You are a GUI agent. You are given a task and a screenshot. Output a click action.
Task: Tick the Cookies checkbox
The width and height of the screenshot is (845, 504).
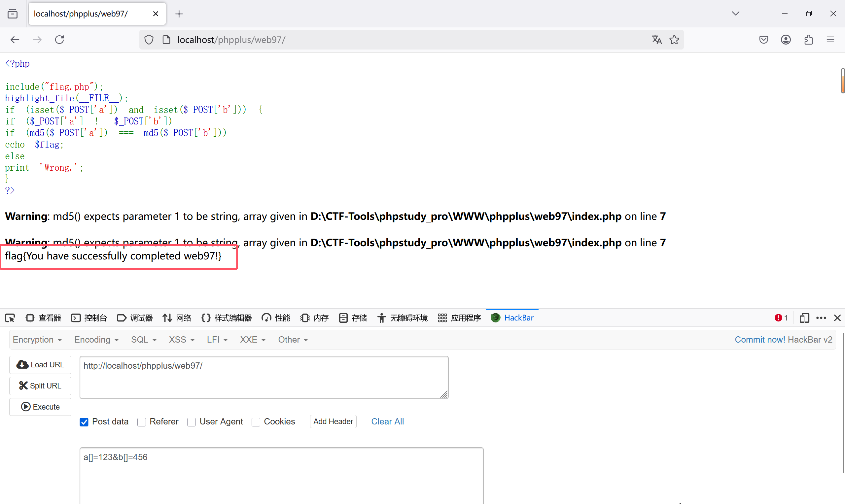(x=256, y=422)
